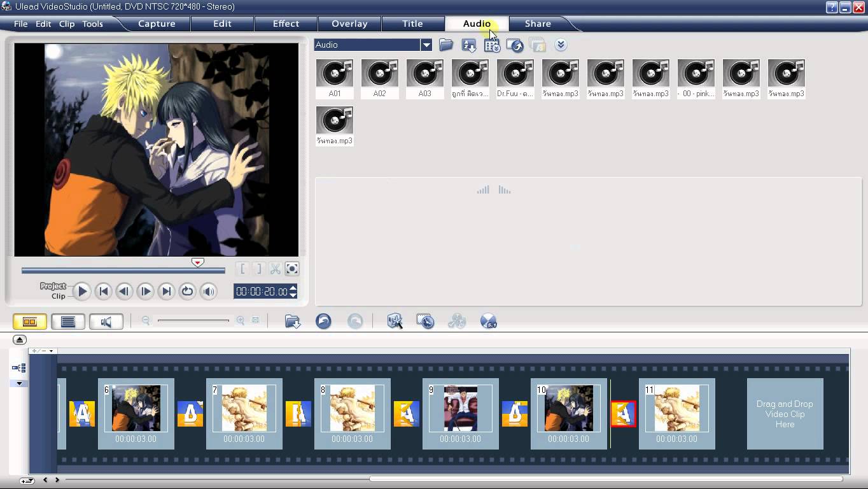Go to the Overlay step tab
The image size is (868, 489).
pyautogui.click(x=349, y=24)
